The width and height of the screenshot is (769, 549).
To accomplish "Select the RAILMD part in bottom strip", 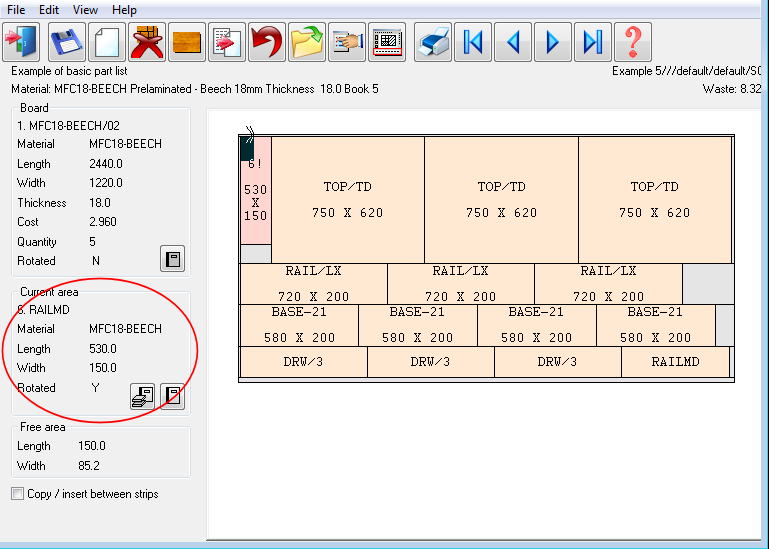I will [x=675, y=362].
